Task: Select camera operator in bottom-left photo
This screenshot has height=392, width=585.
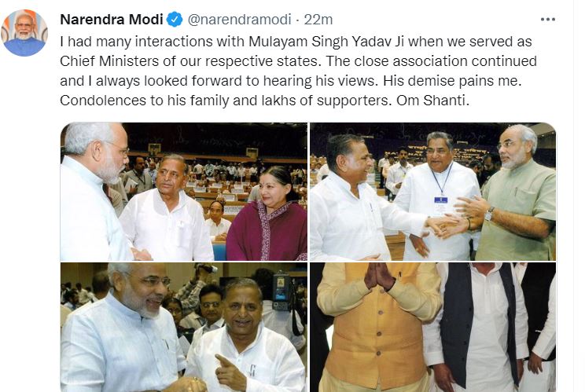Action: coord(281,298)
